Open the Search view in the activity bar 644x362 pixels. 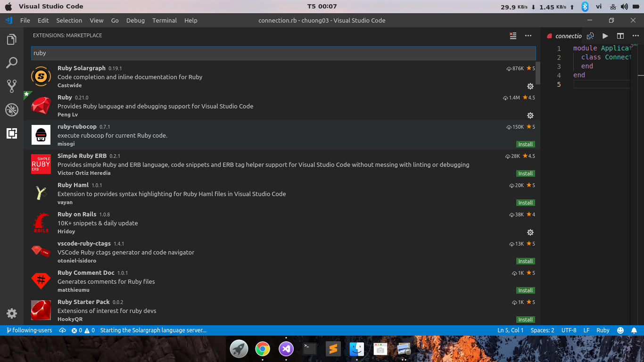point(12,63)
